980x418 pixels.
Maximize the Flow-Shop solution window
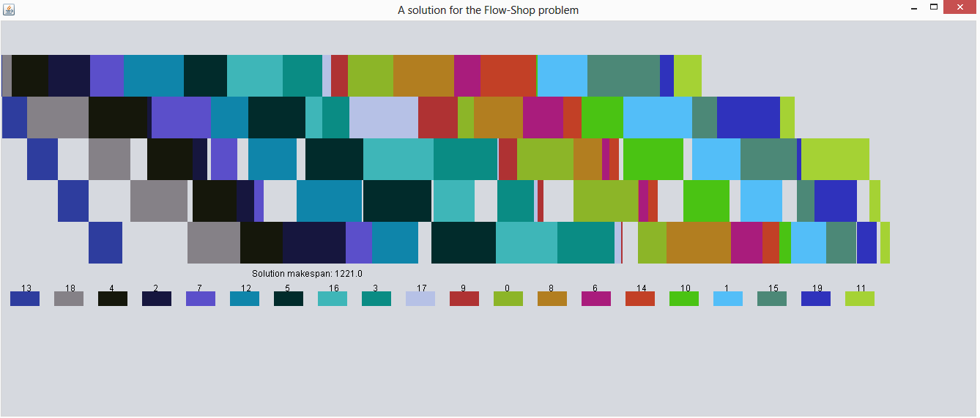click(x=934, y=7)
